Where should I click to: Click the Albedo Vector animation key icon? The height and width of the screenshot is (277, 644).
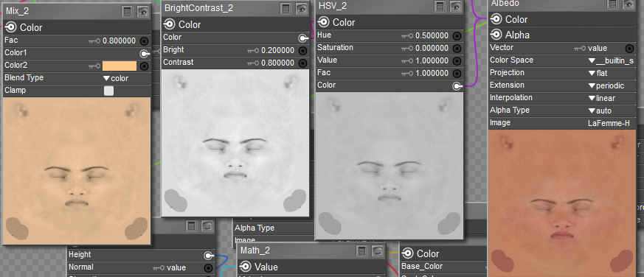click(x=580, y=49)
